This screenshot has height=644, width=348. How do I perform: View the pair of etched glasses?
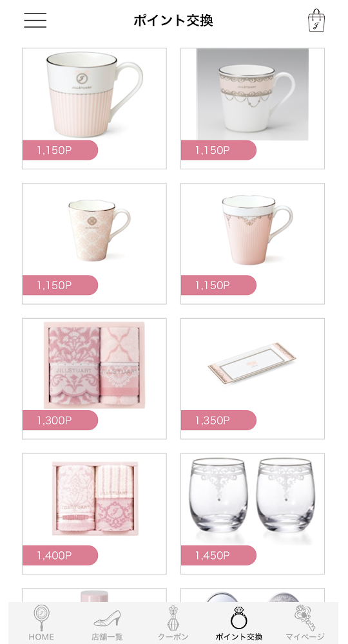[252, 500]
